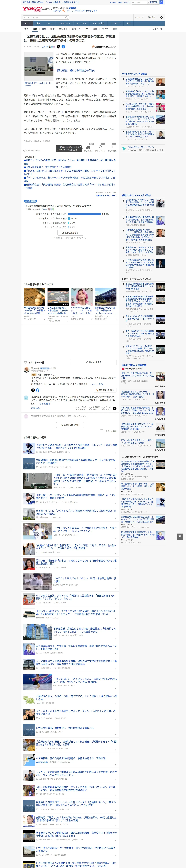Click the うーん reaction 114
Image resolution: width=186 pixels, height=868 pixels.
(x=107, y=408)
